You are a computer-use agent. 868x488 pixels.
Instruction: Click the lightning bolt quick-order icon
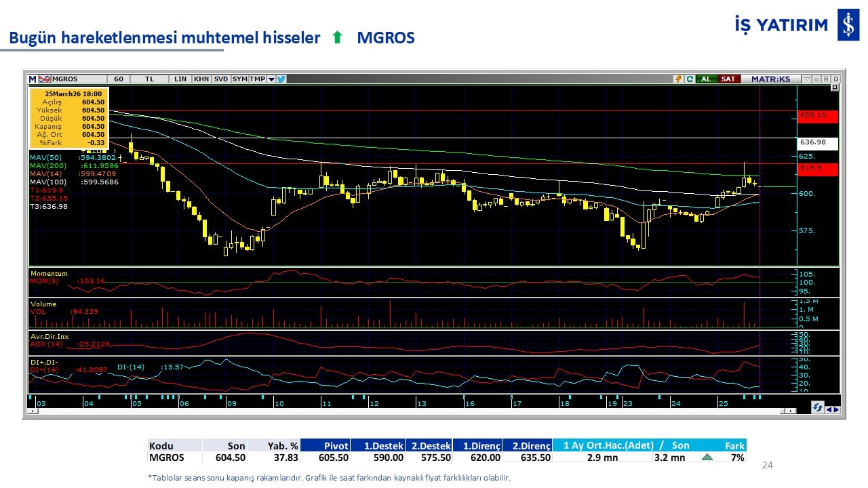[677, 79]
